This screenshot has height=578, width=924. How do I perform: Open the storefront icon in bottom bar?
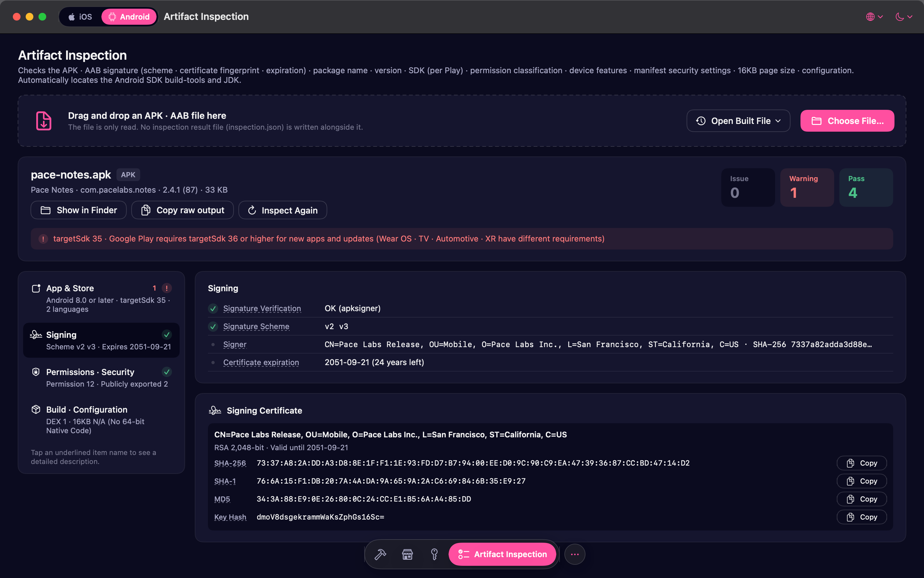(x=407, y=554)
